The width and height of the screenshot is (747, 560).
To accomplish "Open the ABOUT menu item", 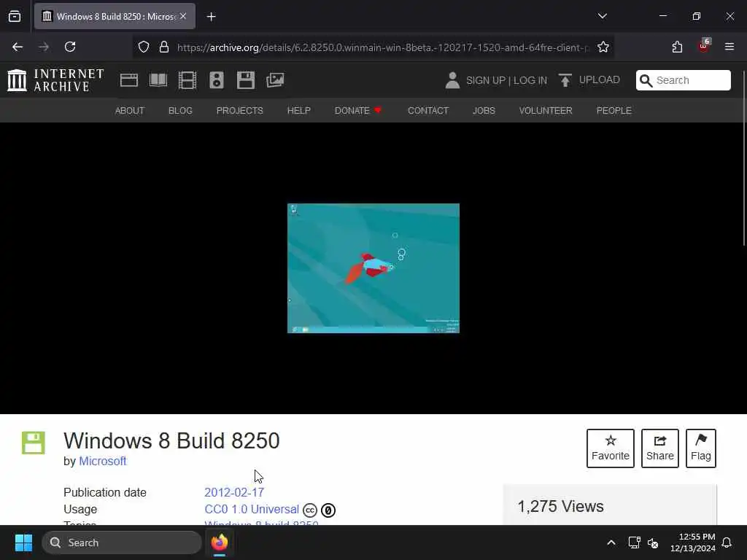I will point(130,111).
